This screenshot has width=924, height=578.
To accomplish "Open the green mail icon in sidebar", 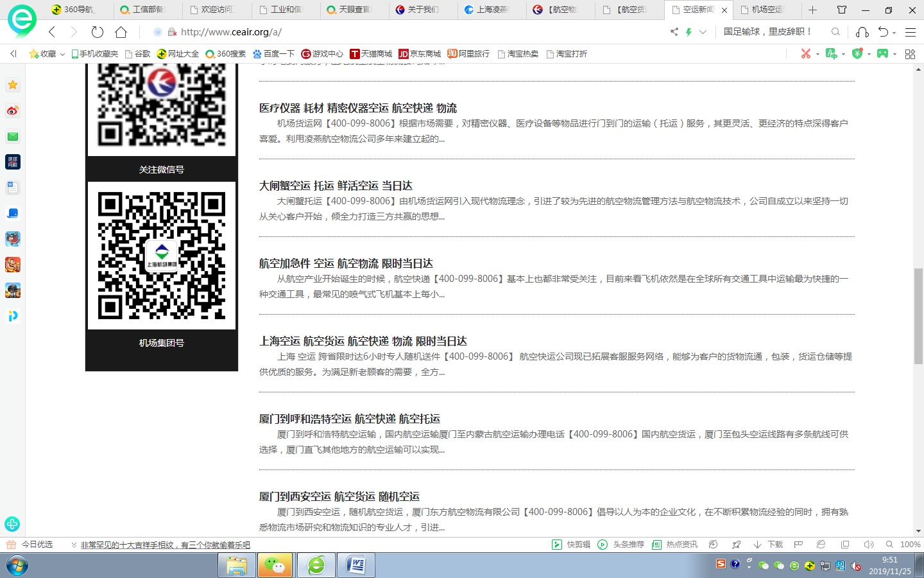I will coord(13,136).
